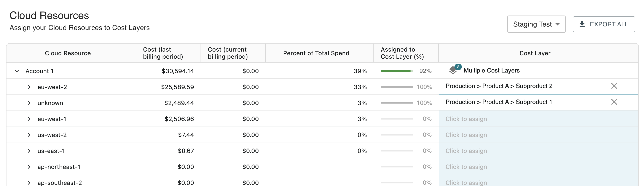Expand the us-west-2 region row
The width and height of the screenshot is (644, 186).
[29, 135]
